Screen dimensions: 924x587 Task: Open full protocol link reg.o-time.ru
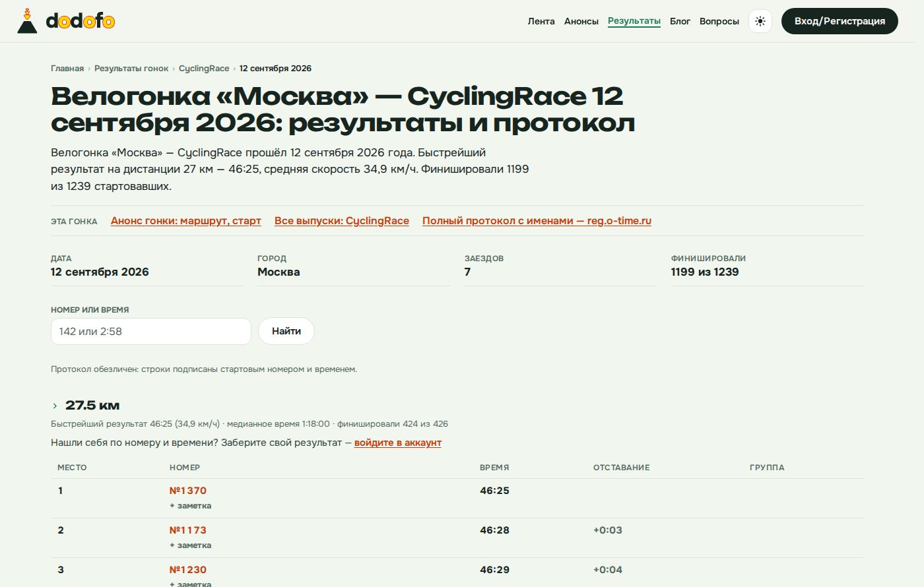point(537,221)
